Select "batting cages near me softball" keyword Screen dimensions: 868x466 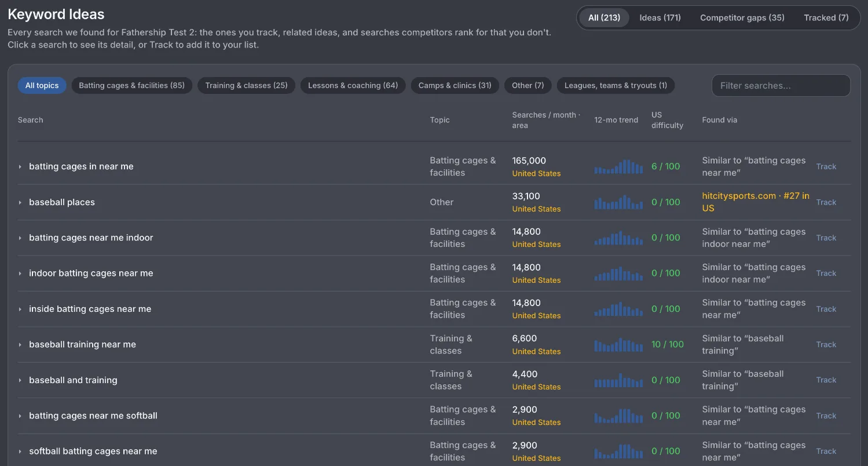93,416
